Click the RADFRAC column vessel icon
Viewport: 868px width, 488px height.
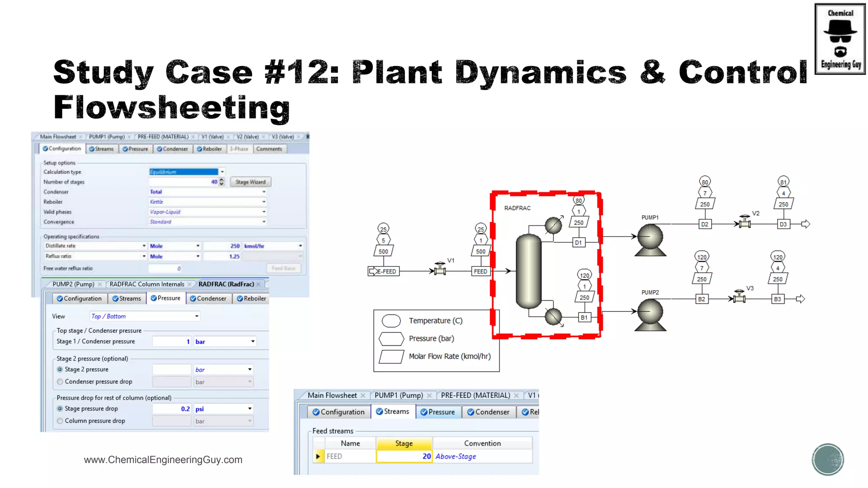[x=529, y=271]
